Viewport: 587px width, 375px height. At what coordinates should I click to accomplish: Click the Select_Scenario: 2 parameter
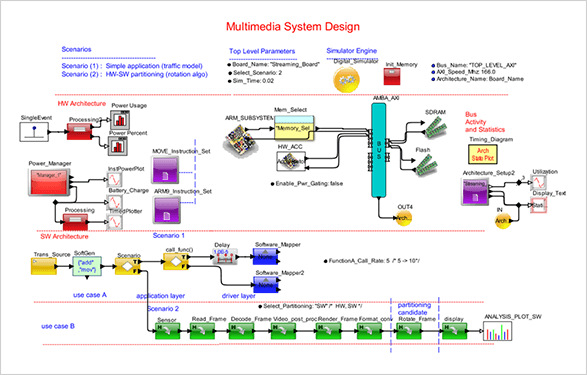(x=255, y=73)
